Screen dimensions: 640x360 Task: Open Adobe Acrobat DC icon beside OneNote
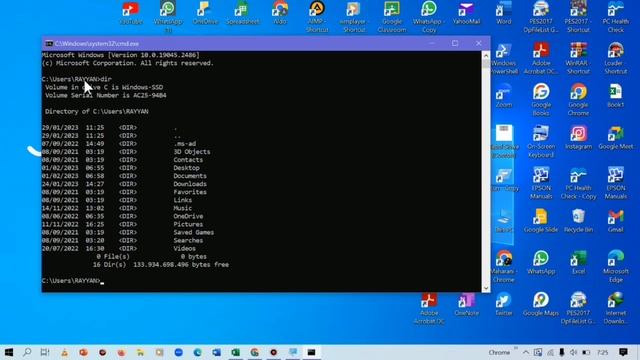click(x=429, y=308)
